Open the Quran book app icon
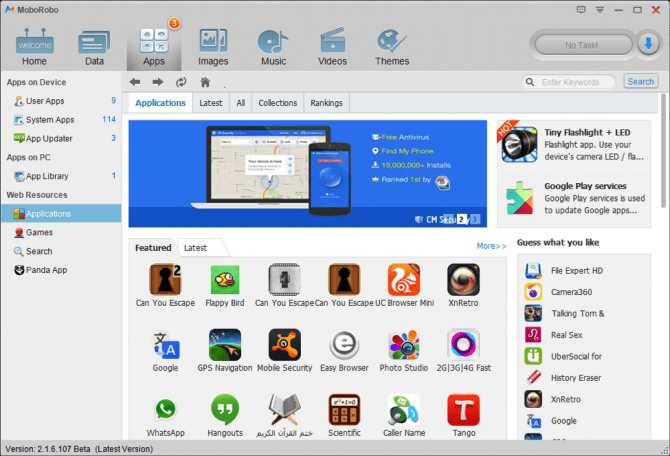Screen dimensions: 670x456 tap(285, 415)
